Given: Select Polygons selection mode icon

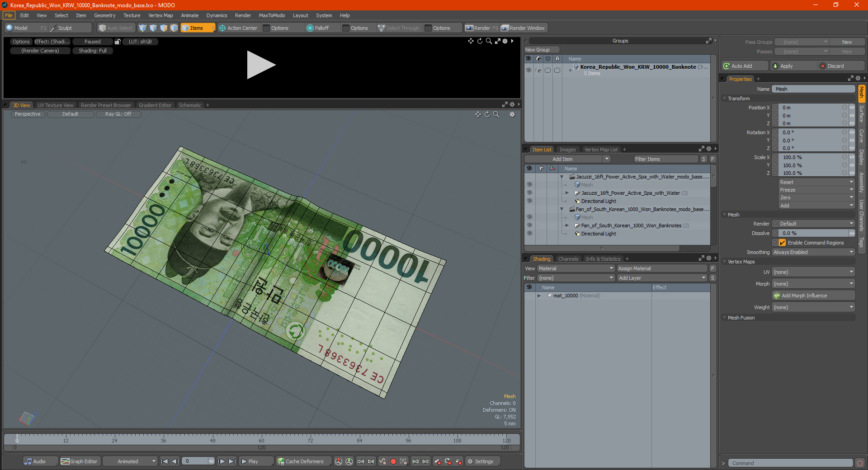Looking at the screenshot, I should 164,28.
